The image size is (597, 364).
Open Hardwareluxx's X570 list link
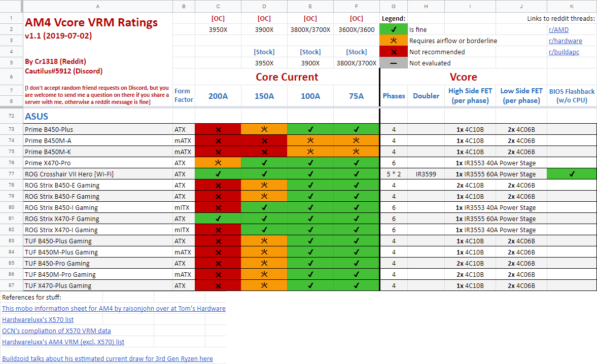pos(38,319)
